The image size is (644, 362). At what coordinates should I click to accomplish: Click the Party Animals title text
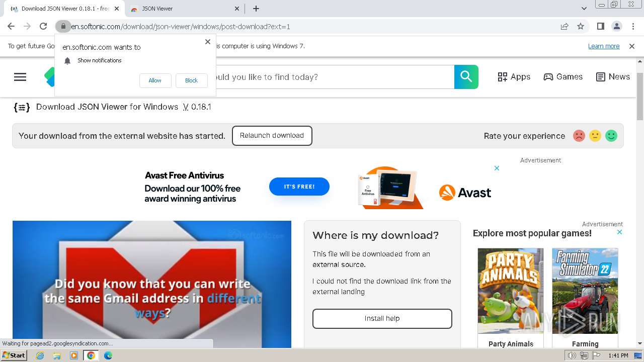point(511,344)
